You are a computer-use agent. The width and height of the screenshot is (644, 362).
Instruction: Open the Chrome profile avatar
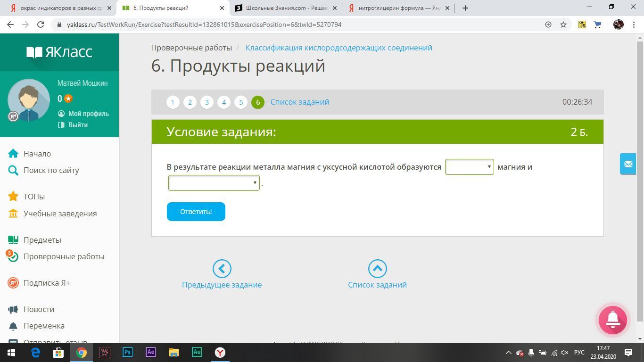[618, 25]
